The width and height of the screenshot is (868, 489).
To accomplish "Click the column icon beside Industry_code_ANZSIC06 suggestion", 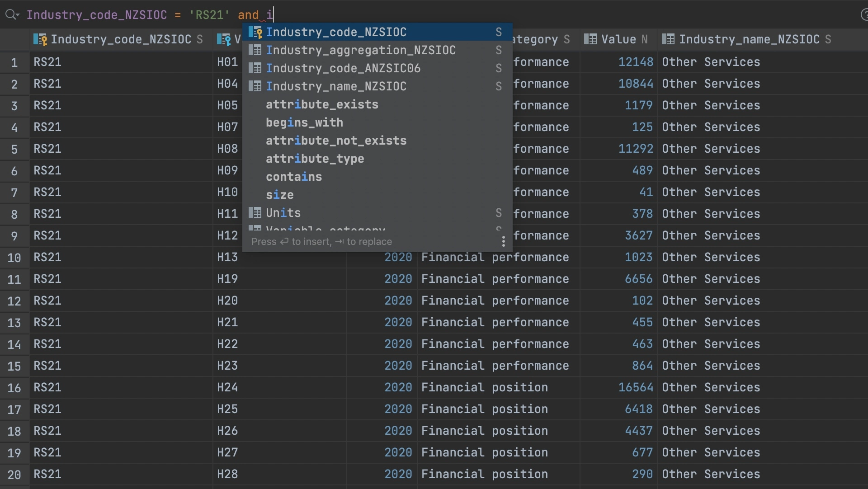I will click(x=255, y=68).
